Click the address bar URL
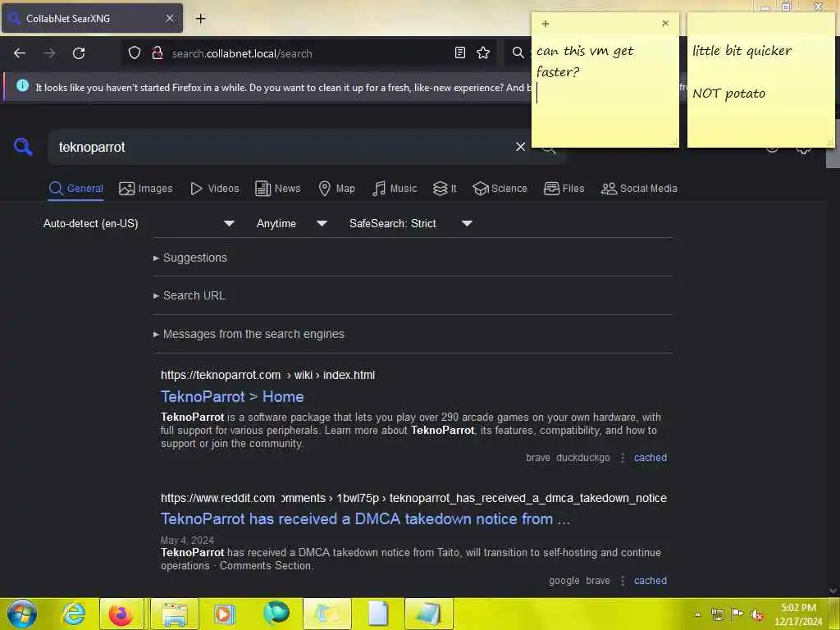The width and height of the screenshot is (840, 630). click(x=242, y=53)
